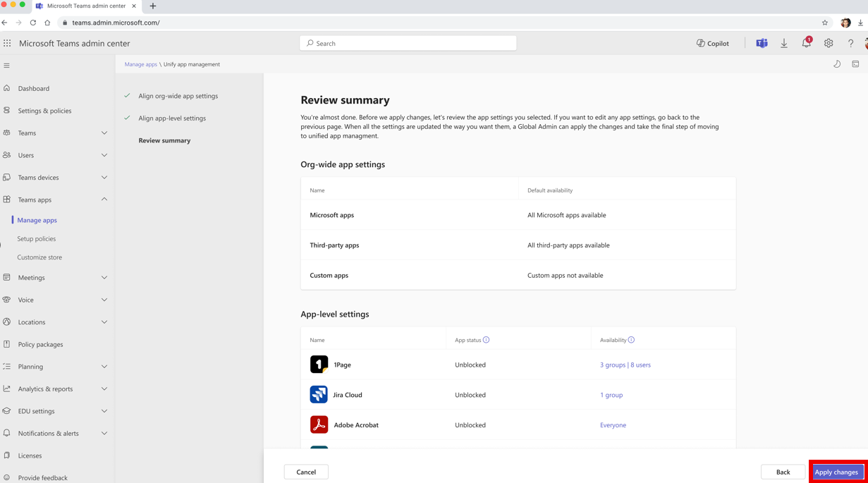
Task: Open Setup policies in sidebar
Action: click(x=37, y=239)
